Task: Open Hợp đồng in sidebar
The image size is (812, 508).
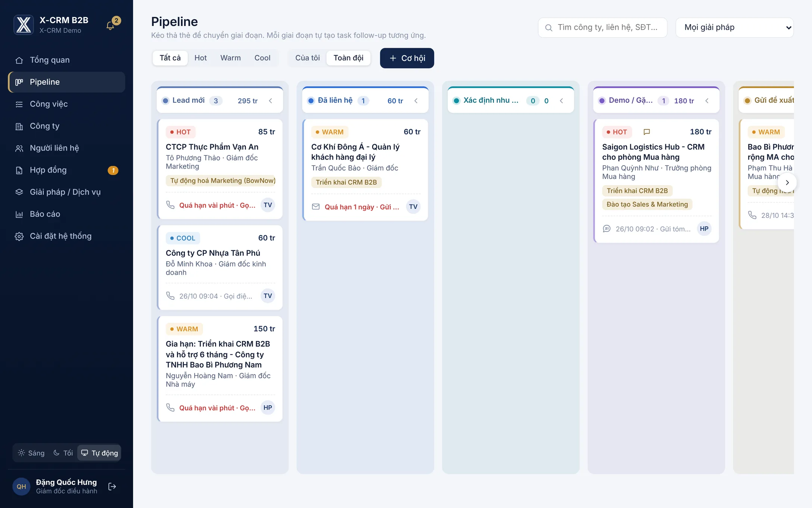Action: click(x=67, y=170)
